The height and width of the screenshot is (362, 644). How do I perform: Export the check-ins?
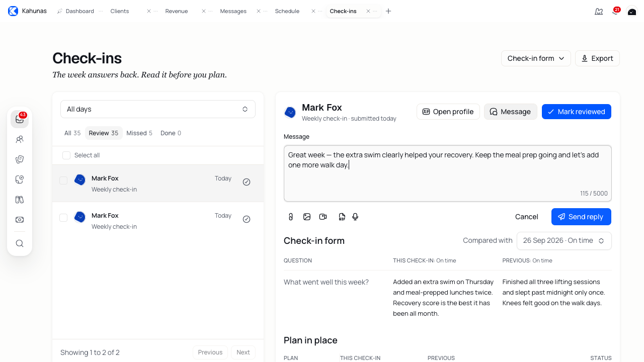click(597, 58)
